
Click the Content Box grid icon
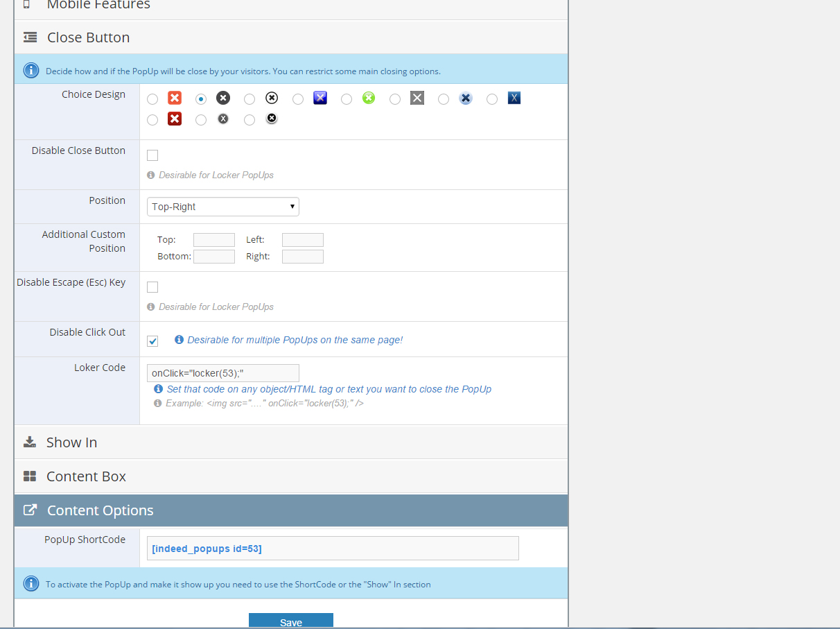click(x=30, y=476)
